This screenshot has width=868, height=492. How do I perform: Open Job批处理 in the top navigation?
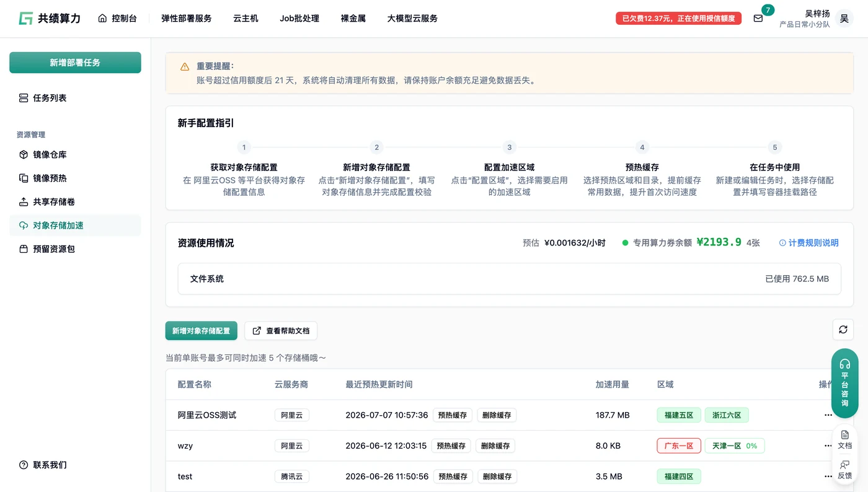[299, 19]
